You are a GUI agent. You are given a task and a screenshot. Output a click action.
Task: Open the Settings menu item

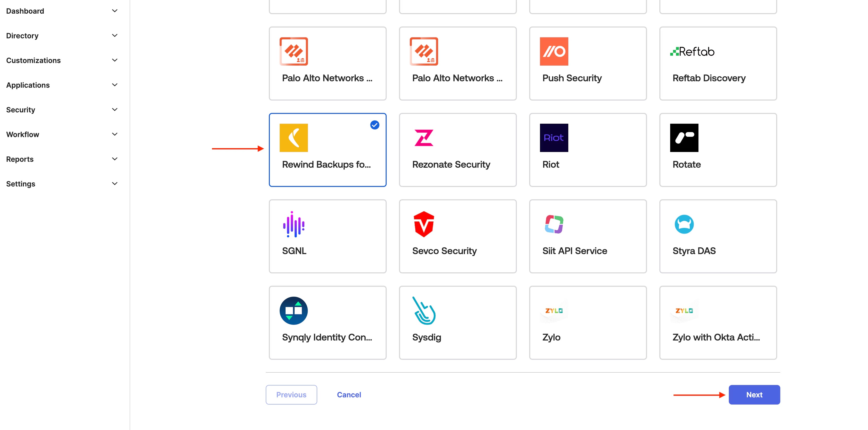pos(21,184)
